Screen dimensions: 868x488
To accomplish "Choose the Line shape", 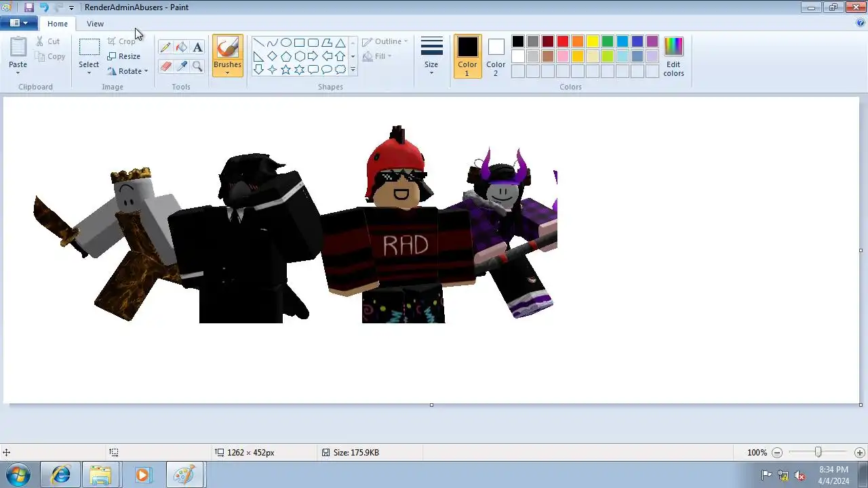I will (258, 43).
